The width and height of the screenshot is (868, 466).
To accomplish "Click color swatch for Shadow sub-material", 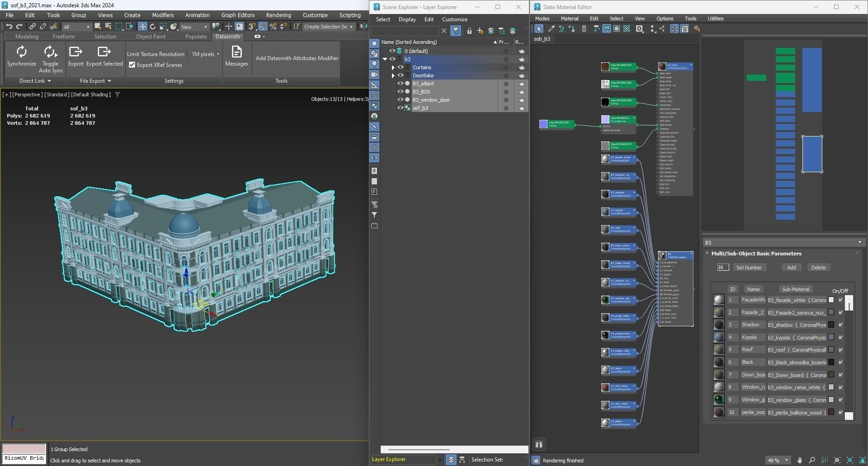I will pyautogui.click(x=831, y=325).
